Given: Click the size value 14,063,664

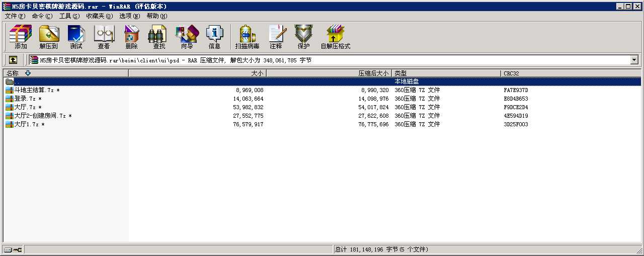Looking at the screenshot, I should (x=248, y=99).
